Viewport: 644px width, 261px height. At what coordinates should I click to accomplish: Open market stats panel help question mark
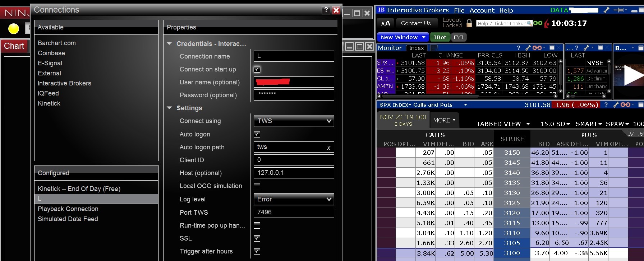tap(577, 48)
